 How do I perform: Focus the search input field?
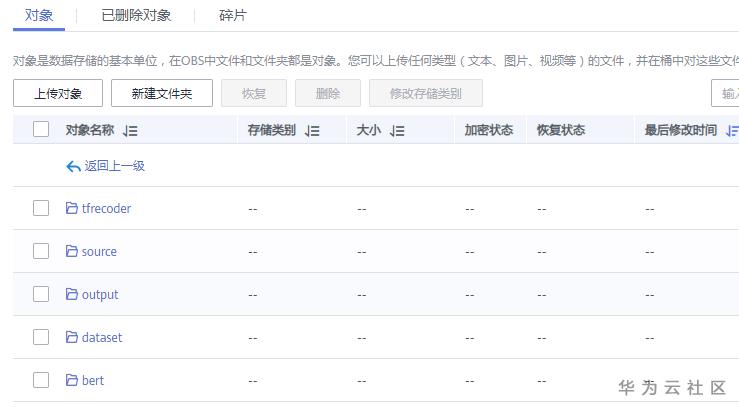pos(725,94)
